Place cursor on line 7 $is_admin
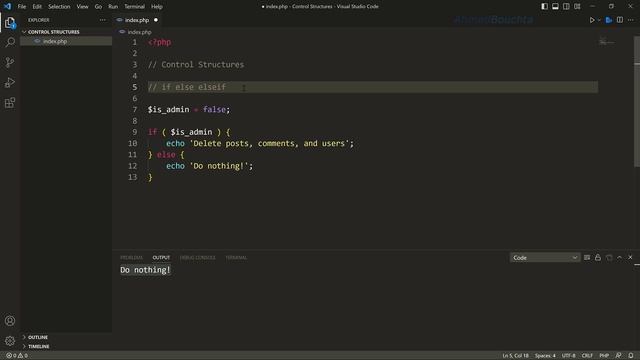Viewport: 640px width, 360px height. coord(169,109)
